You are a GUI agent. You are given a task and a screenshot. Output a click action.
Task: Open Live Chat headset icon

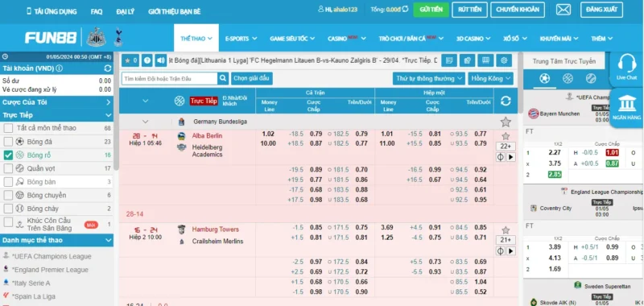[626, 68]
